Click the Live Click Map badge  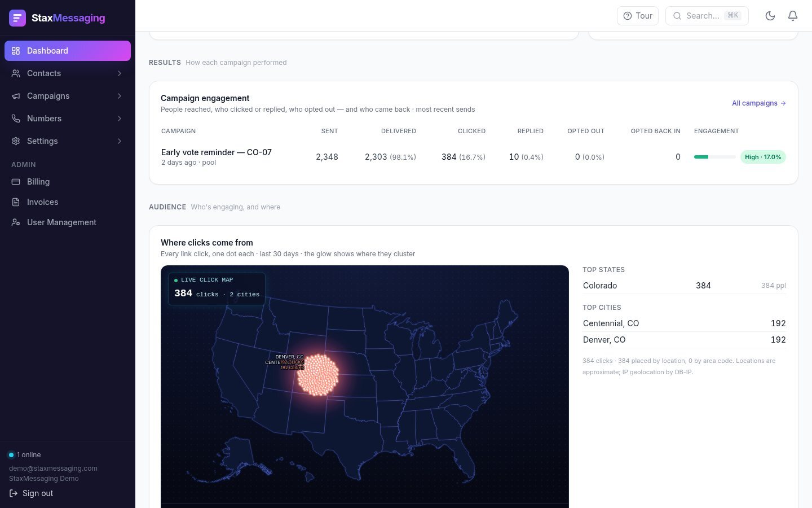pos(217,288)
